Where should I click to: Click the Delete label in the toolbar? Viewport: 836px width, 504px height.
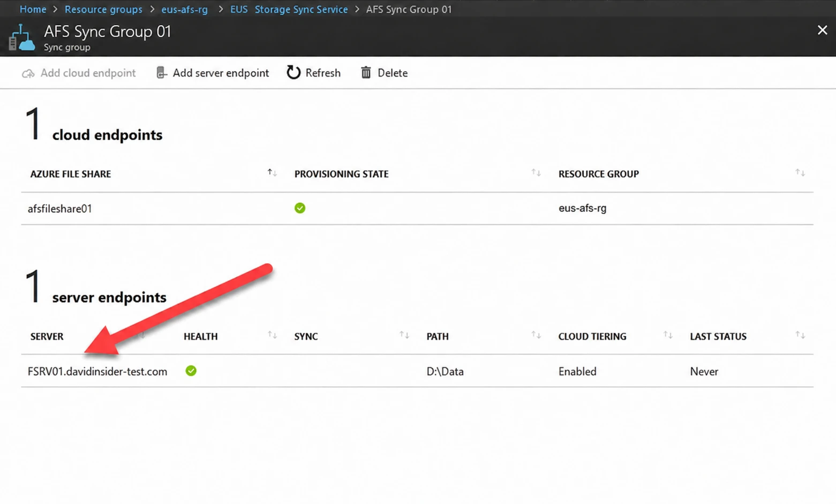click(x=393, y=73)
